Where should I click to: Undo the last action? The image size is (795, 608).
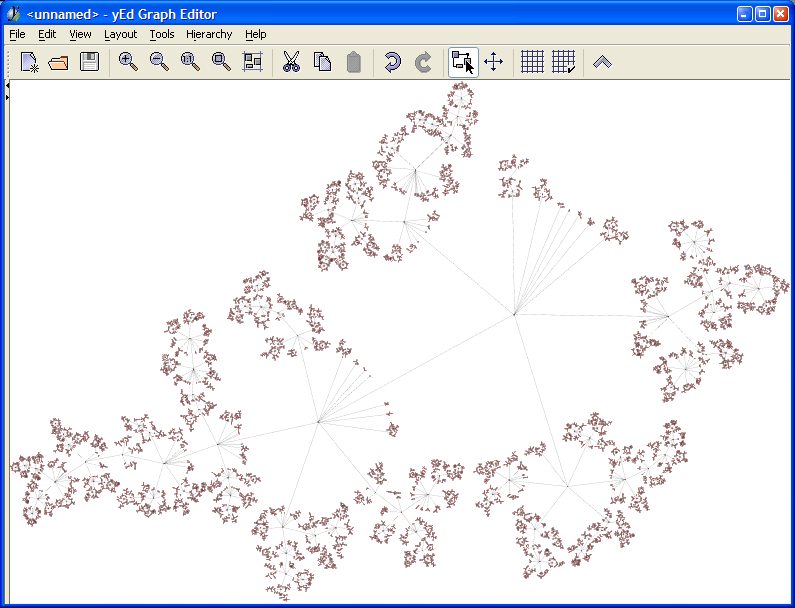click(x=392, y=62)
